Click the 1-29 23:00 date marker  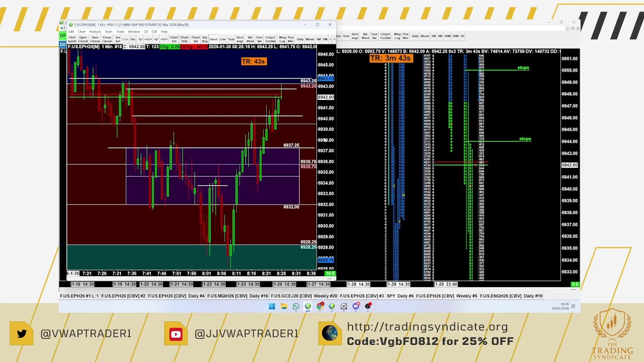coord(446,284)
